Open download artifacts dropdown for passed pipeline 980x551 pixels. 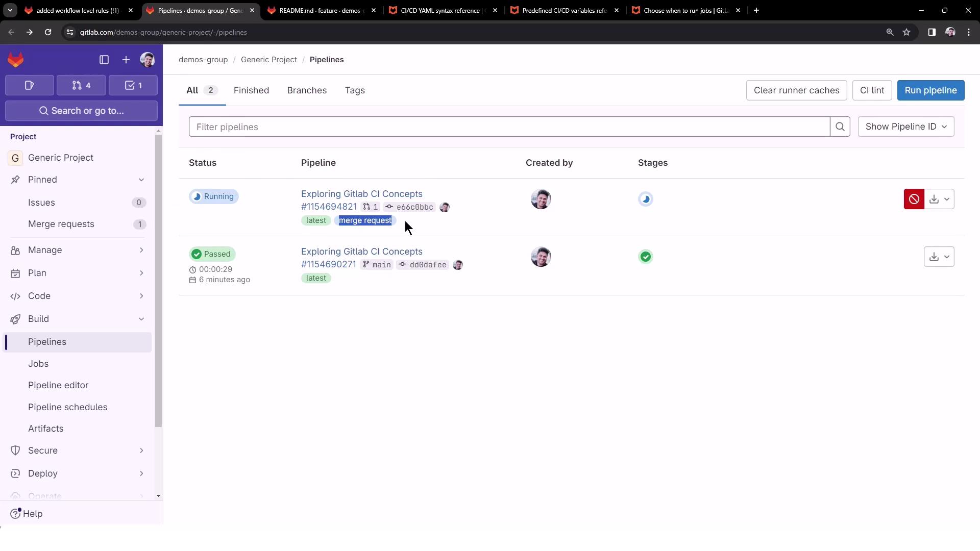(939, 257)
